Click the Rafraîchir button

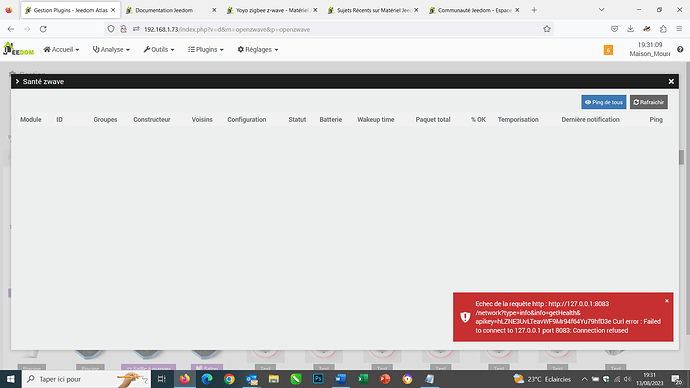pyautogui.click(x=648, y=102)
